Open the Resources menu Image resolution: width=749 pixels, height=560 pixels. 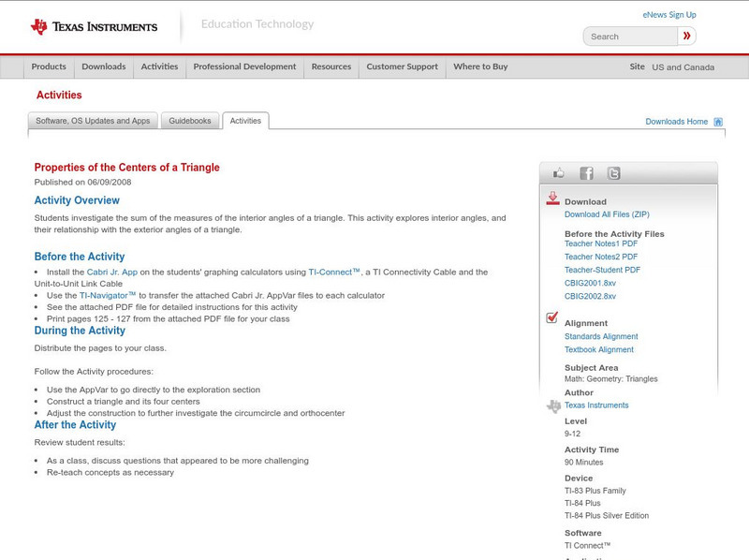(x=331, y=66)
